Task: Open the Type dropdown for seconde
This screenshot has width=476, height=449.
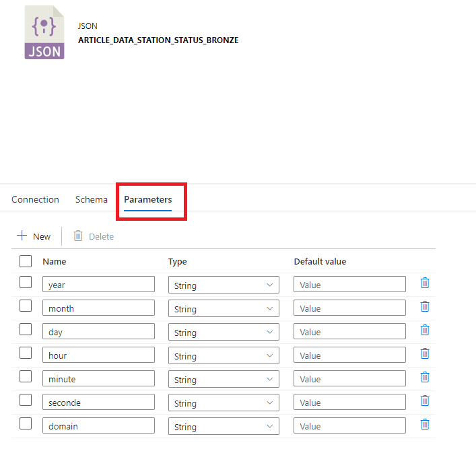Action: coord(224,403)
